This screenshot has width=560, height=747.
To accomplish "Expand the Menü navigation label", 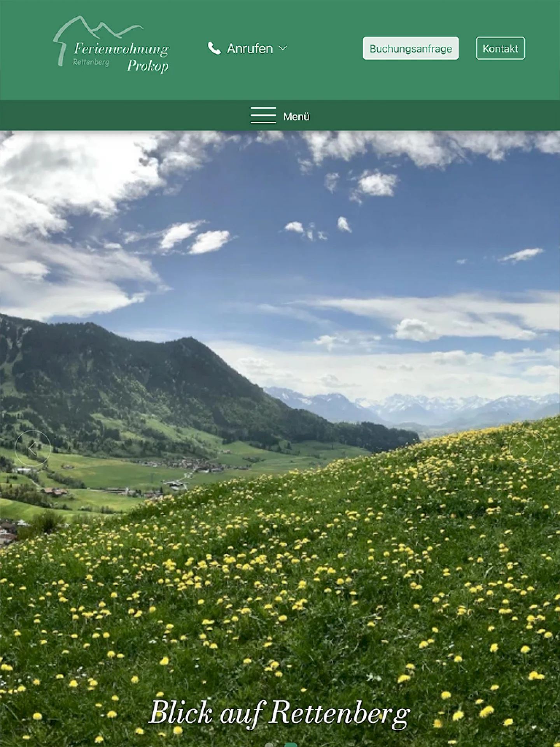I will (x=296, y=116).
